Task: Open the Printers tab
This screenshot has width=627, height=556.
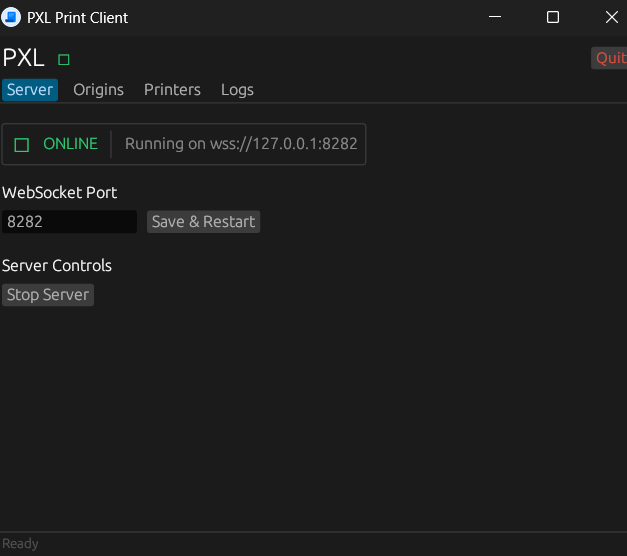Action: tap(172, 90)
